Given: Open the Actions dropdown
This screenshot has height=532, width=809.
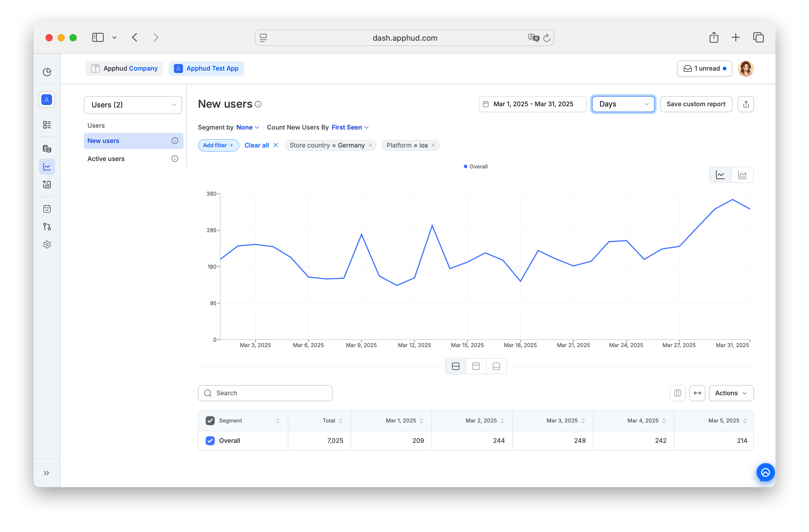Looking at the screenshot, I should point(731,393).
